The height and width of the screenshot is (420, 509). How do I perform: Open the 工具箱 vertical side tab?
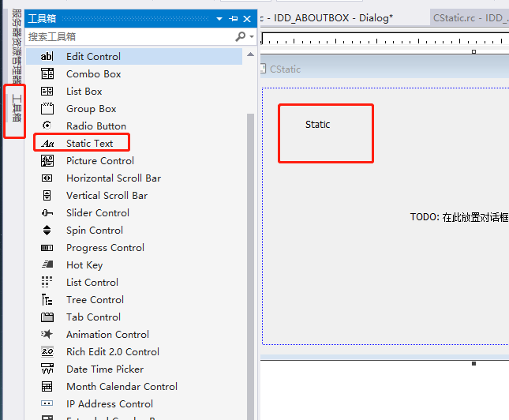click(x=17, y=108)
